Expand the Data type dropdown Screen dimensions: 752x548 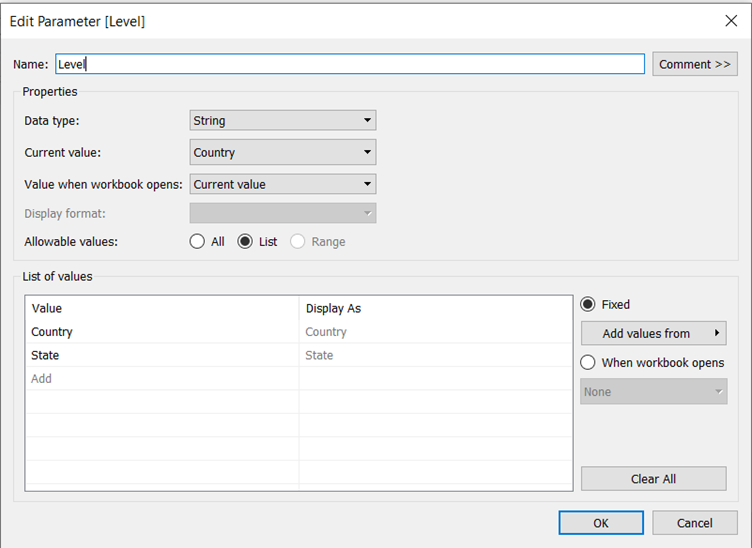pos(283,121)
